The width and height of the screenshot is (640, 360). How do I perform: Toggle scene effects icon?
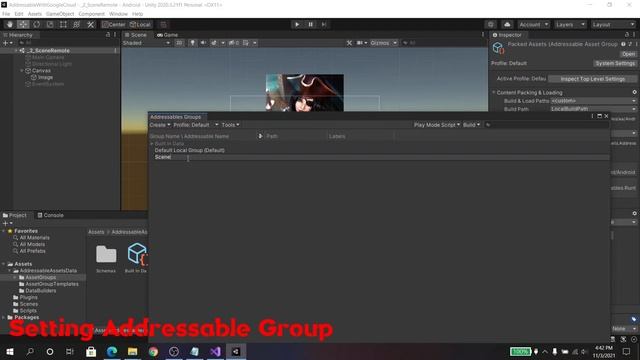[x=214, y=43]
